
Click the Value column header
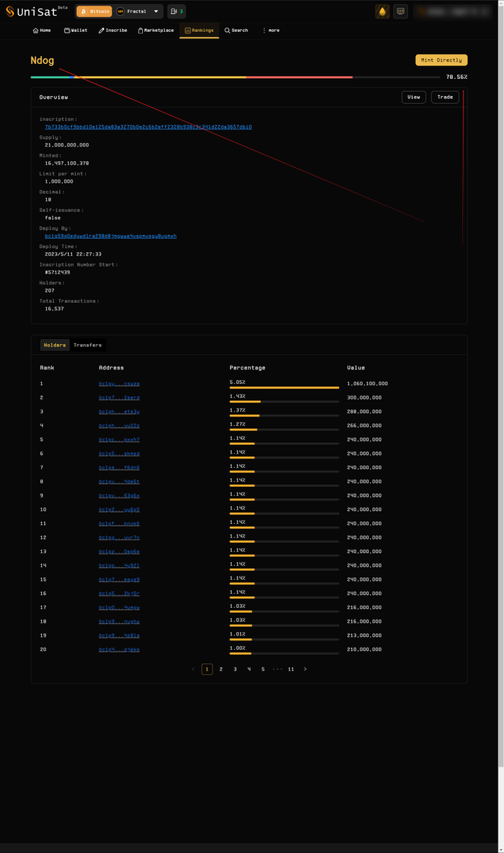pyautogui.click(x=356, y=368)
